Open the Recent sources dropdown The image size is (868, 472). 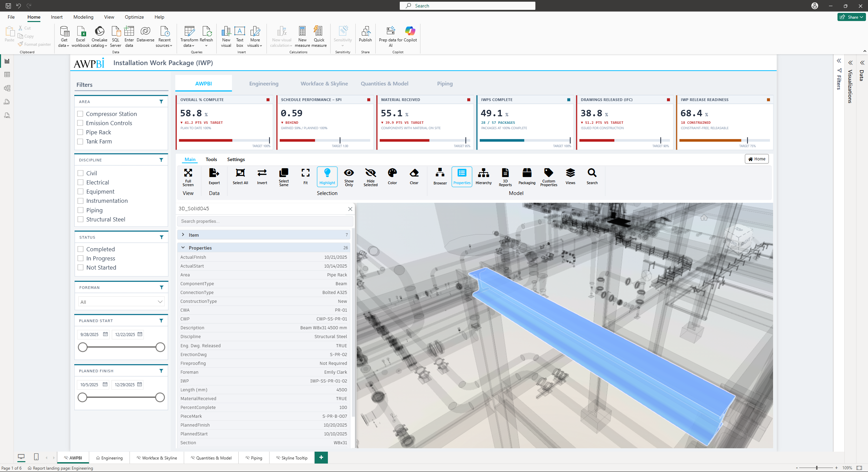click(x=164, y=36)
